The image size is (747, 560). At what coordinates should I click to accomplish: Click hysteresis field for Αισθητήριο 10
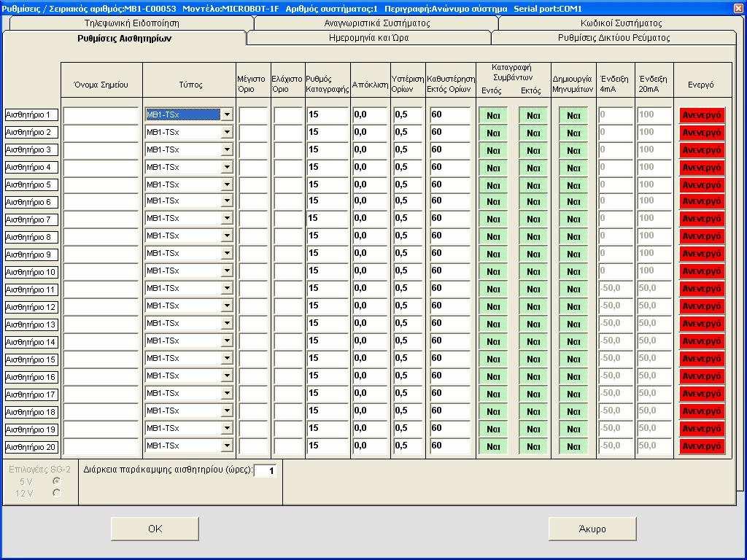(409, 271)
